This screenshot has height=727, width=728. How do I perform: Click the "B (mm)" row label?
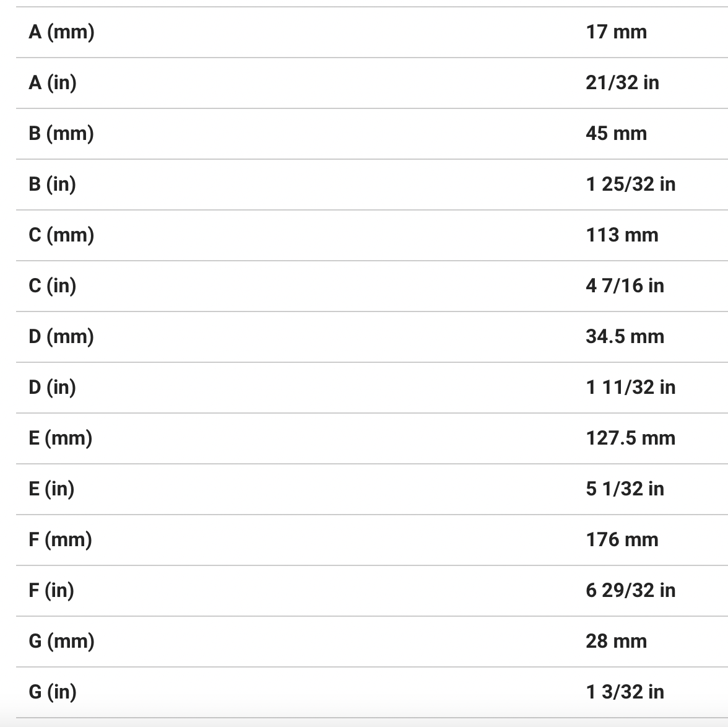(x=61, y=133)
